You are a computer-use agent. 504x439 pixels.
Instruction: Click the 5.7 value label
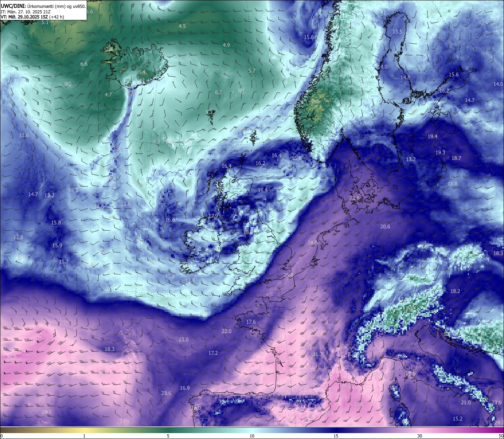coord(252,70)
